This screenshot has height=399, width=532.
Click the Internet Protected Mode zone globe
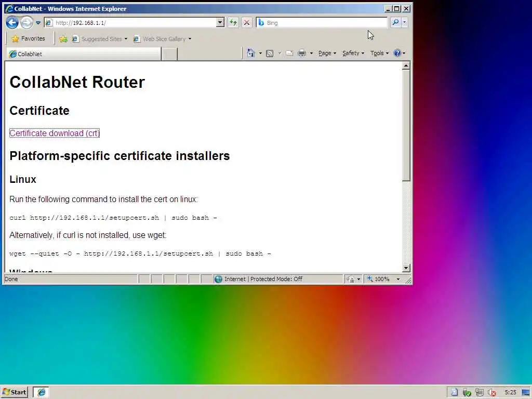pyautogui.click(x=218, y=279)
